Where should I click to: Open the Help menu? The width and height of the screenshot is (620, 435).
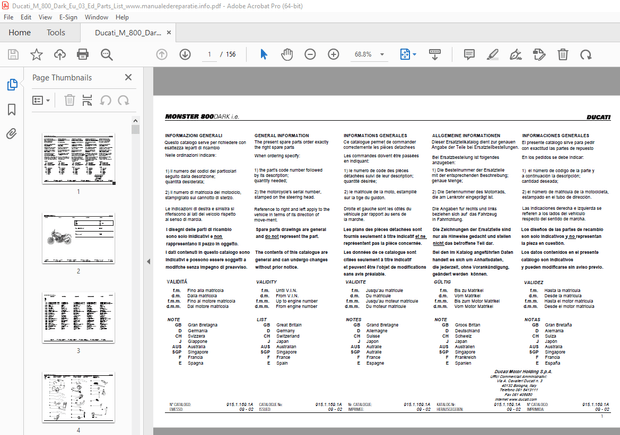click(122, 17)
